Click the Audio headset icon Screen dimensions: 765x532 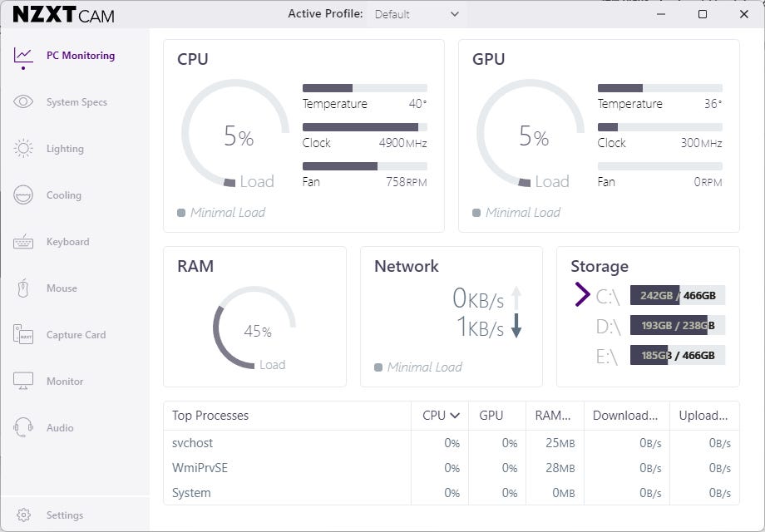pyautogui.click(x=23, y=427)
